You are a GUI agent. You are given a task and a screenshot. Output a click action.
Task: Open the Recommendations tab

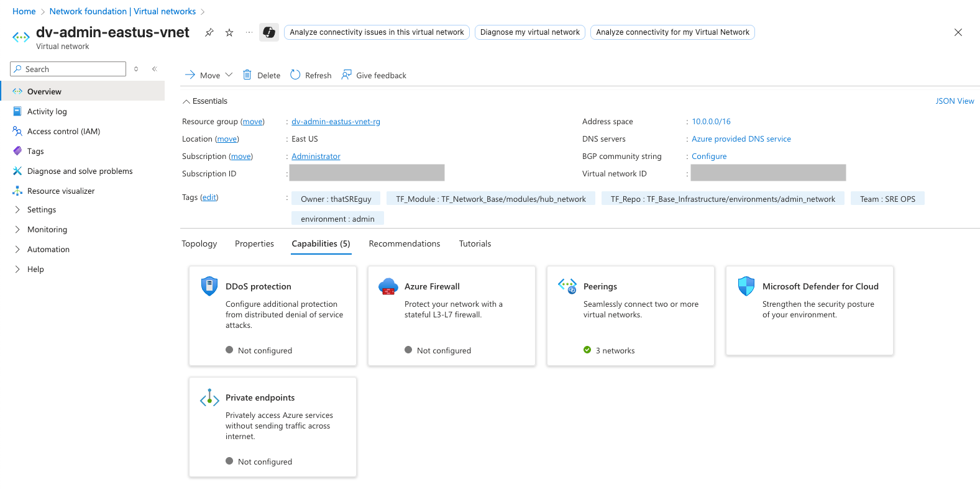(405, 244)
